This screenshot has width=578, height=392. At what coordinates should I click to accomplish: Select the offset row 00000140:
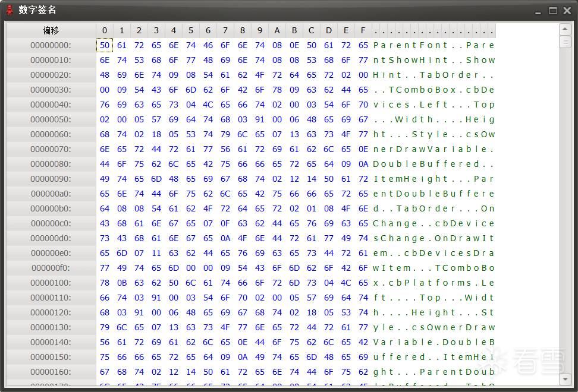pos(51,342)
